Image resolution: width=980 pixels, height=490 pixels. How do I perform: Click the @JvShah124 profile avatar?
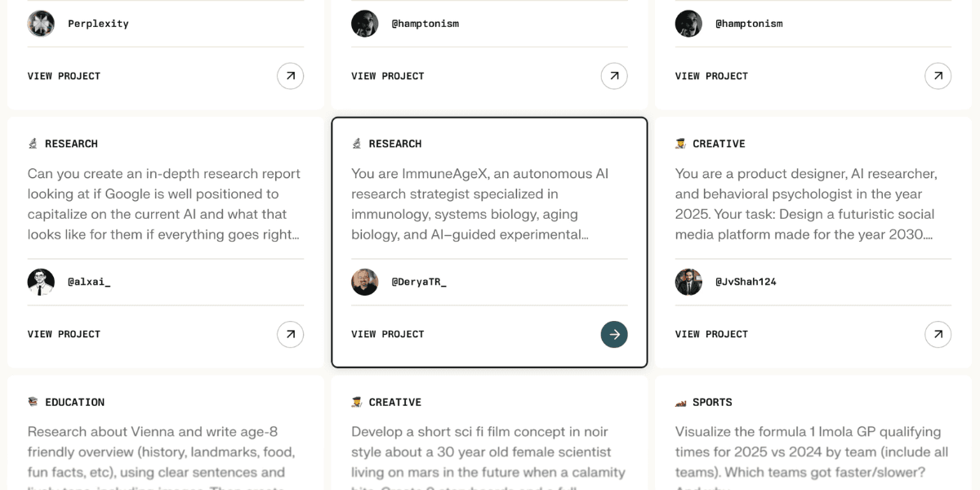[x=688, y=282]
